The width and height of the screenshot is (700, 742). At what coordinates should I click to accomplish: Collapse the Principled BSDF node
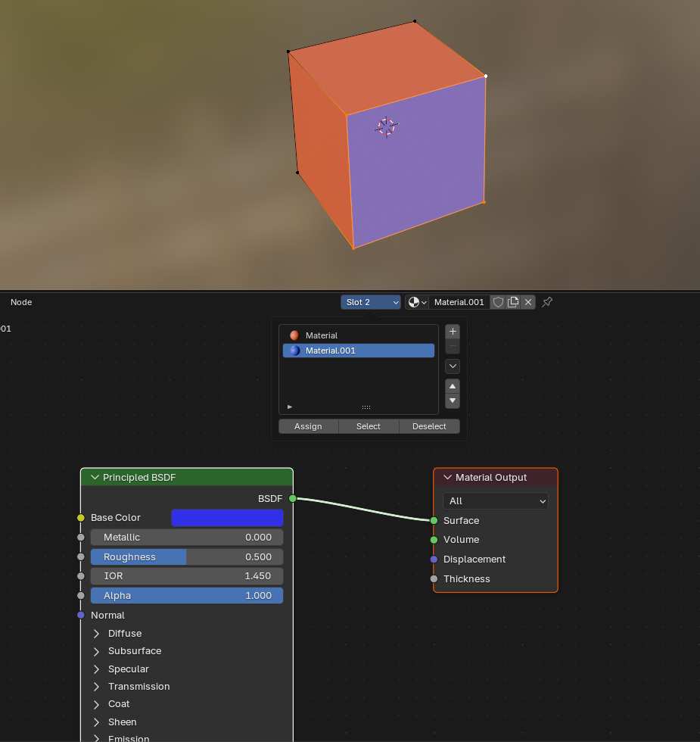(x=95, y=478)
